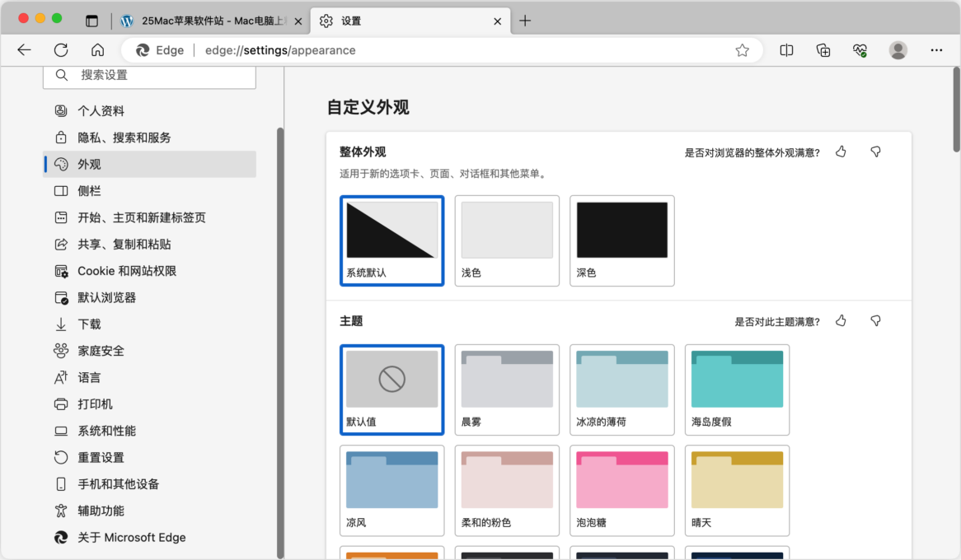Open 侧栏 settings

(x=149, y=191)
